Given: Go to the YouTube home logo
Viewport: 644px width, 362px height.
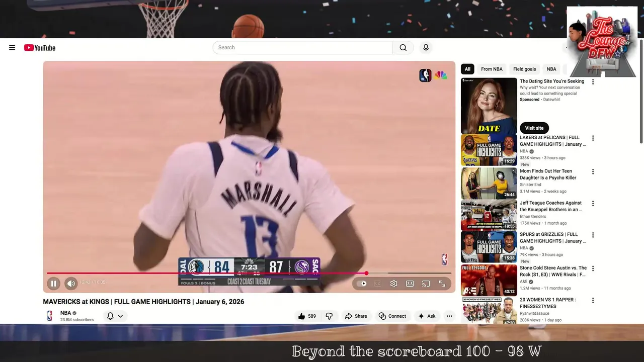Looking at the screenshot, I should point(40,48).
